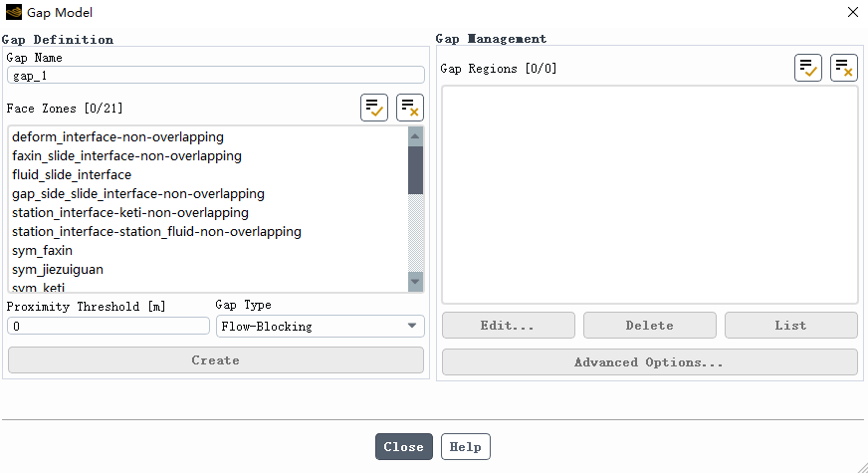868x473 pixels.
Task: Deselect all Gap Regions icon
Action: [x=844, y=68]
